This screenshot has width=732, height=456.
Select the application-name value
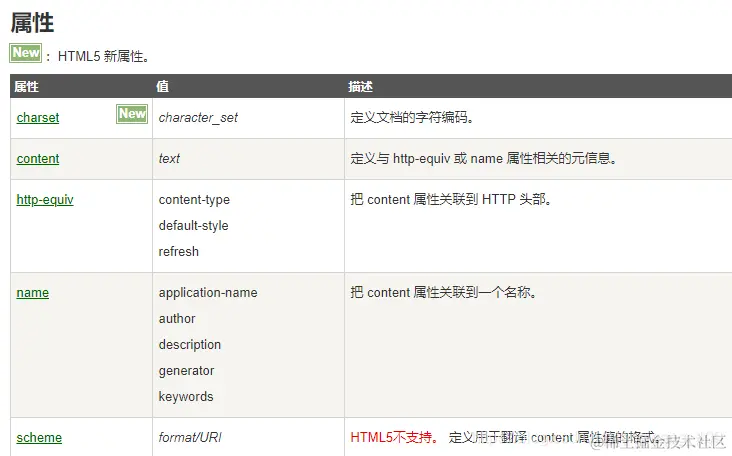[208, 293]
